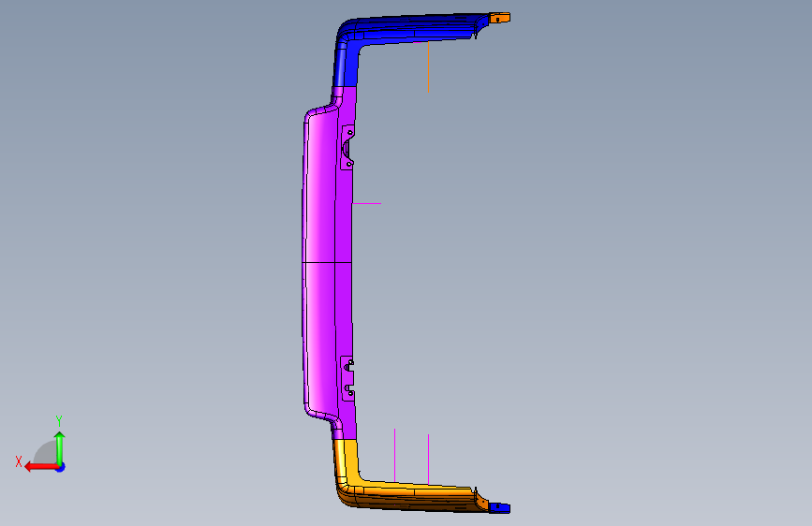Select the magenta horizontal construction line mid-body
Viewport: 812px width, 526px height.
[x=366, y=203]
